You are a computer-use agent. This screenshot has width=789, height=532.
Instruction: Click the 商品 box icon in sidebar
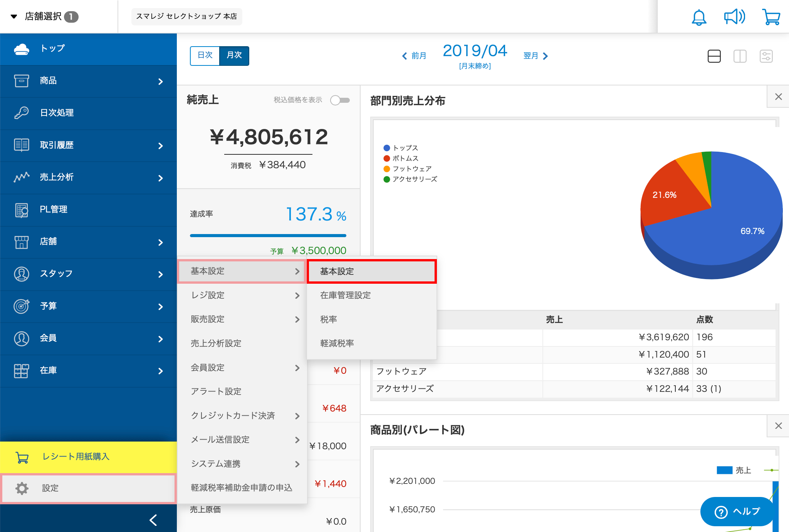pos(22,81)
